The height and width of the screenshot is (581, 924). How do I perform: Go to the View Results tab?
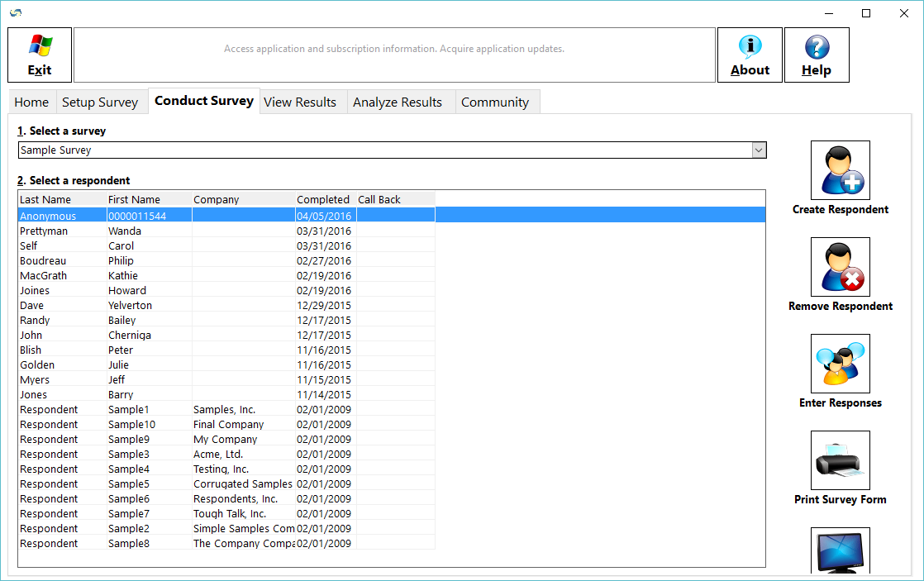point(300,102)
